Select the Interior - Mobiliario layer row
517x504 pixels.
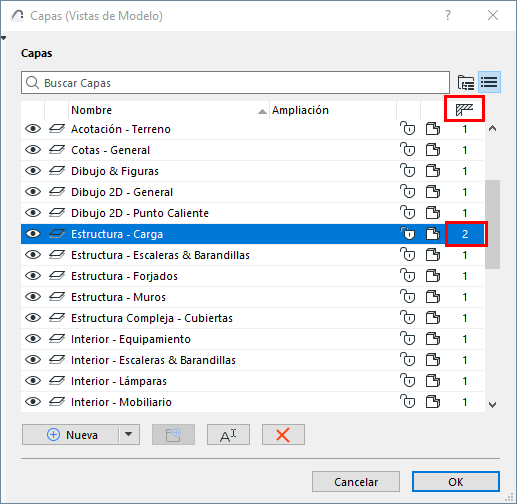[x=252, y=402]
